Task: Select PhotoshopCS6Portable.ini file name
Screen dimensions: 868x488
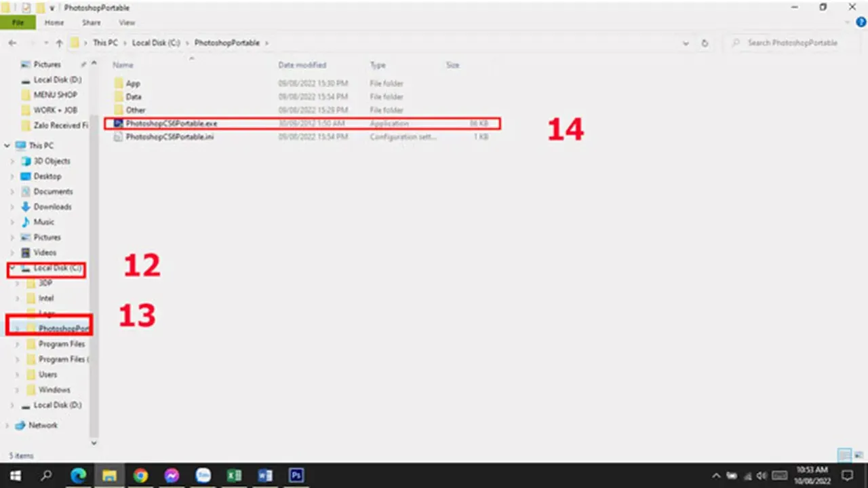Action: 171,137
